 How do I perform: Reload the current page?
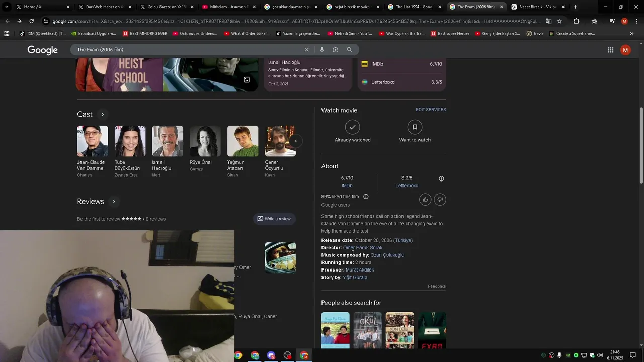click(31, 21)
